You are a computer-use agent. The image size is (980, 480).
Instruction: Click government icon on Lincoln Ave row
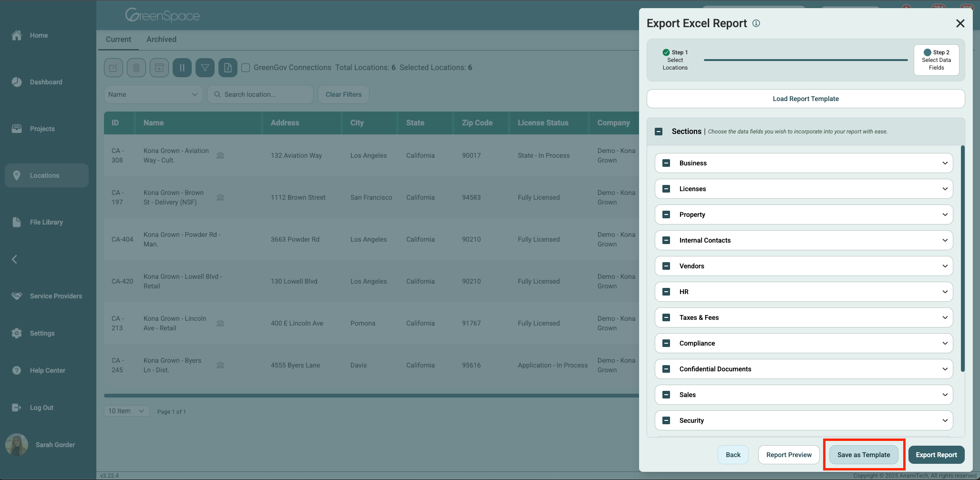[220, 323]
